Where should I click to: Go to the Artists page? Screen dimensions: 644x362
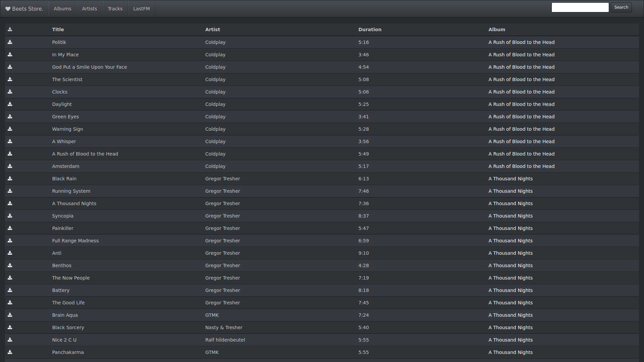90,9
